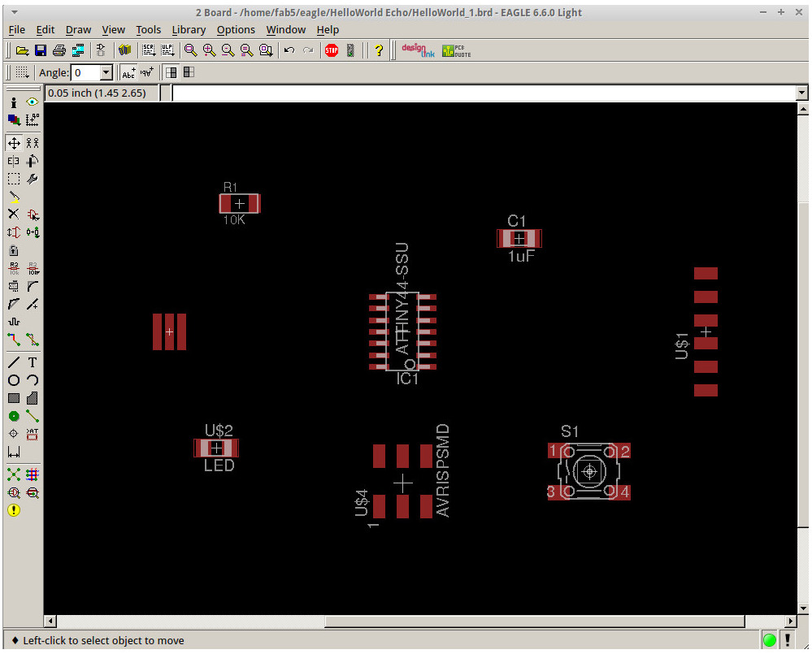The image size is (812, 654).
Task: Undo the last action
Action: tap(289, 50)
